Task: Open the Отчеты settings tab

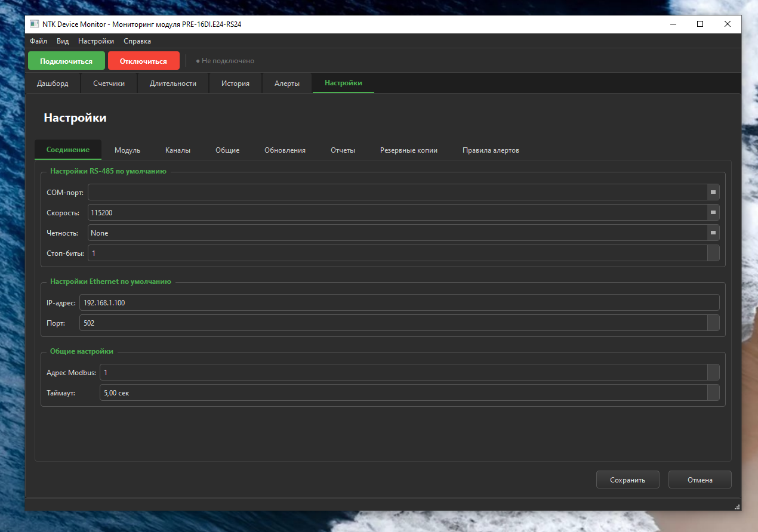Action: (x=343, y=150)
